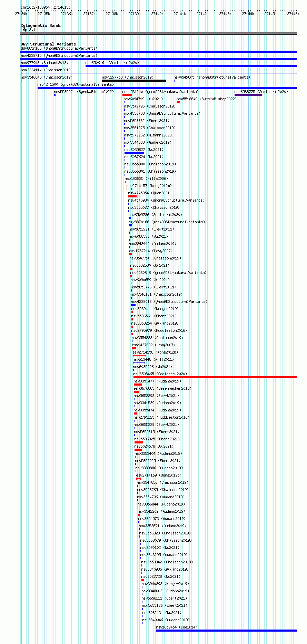Click the 27136k ruler position
Viewport: 307px width, 644px height.
(67, 14)
